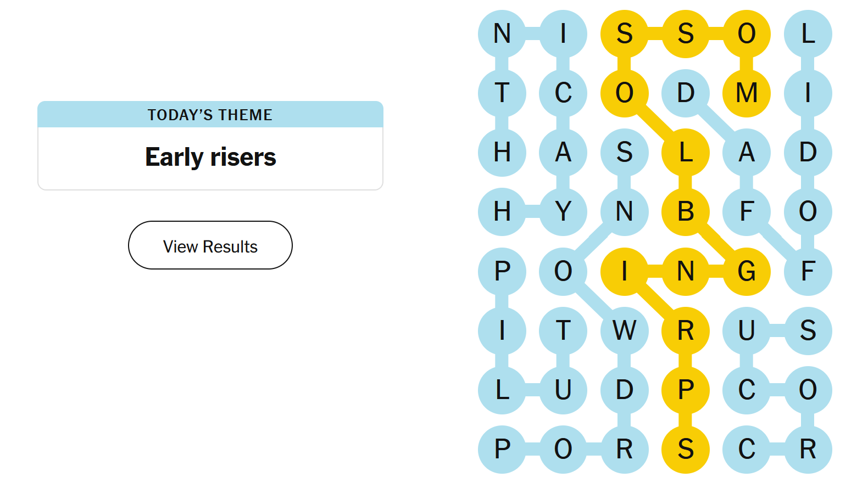Click the yellow letter N tile
The height and width of the screenshot is (488, 868).
685,271
